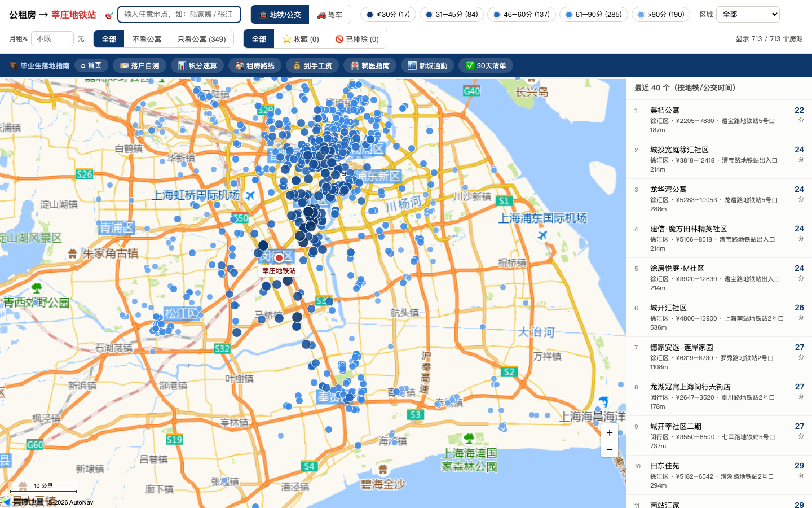812x508 pixels.
Task: Toggle the 61–90分 (285) commute filter
Action: 594,15
